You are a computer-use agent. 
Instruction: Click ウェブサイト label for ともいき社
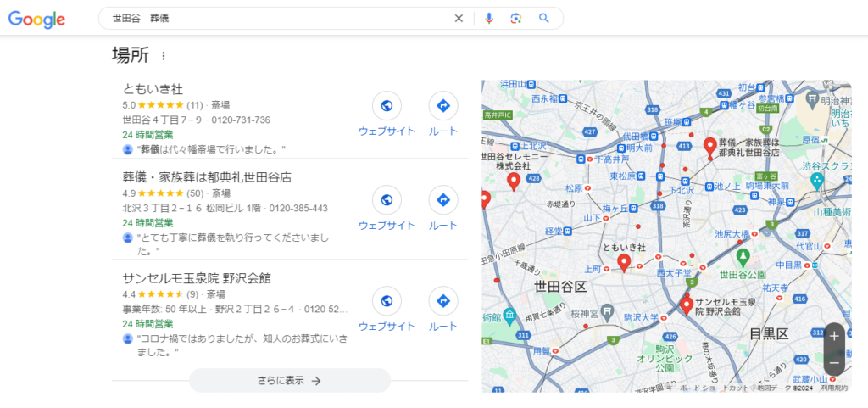coord(387,131)
